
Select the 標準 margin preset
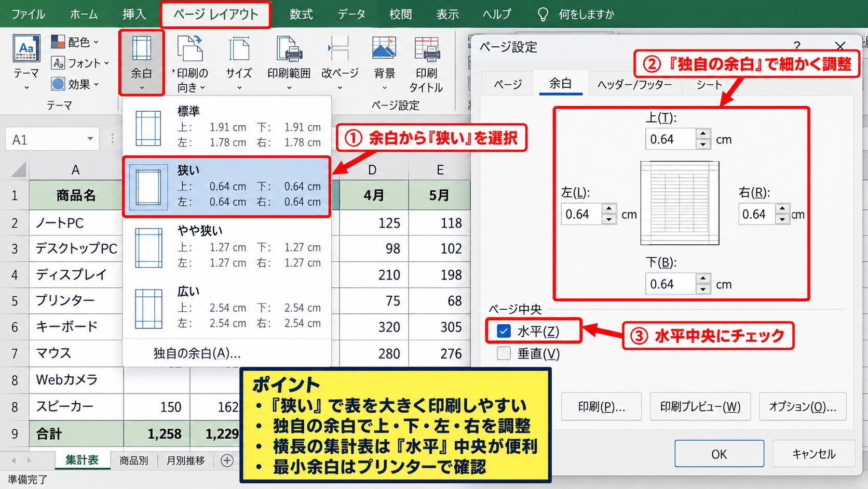pos(227,127)
